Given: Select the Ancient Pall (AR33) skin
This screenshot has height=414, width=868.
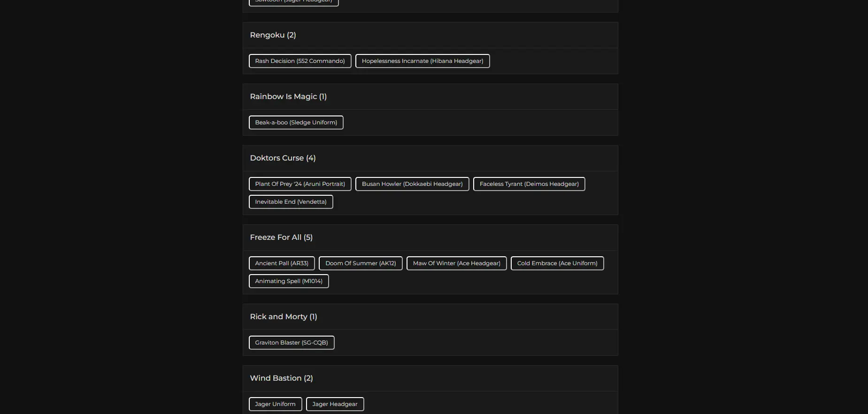Looking at the screenshot, I should [282, 263].
